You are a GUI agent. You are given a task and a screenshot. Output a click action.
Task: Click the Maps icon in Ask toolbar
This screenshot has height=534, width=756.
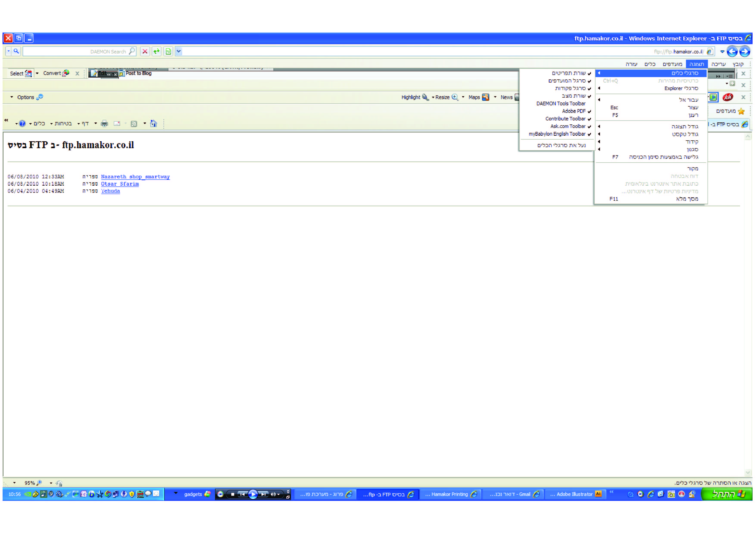click(485, 97)
